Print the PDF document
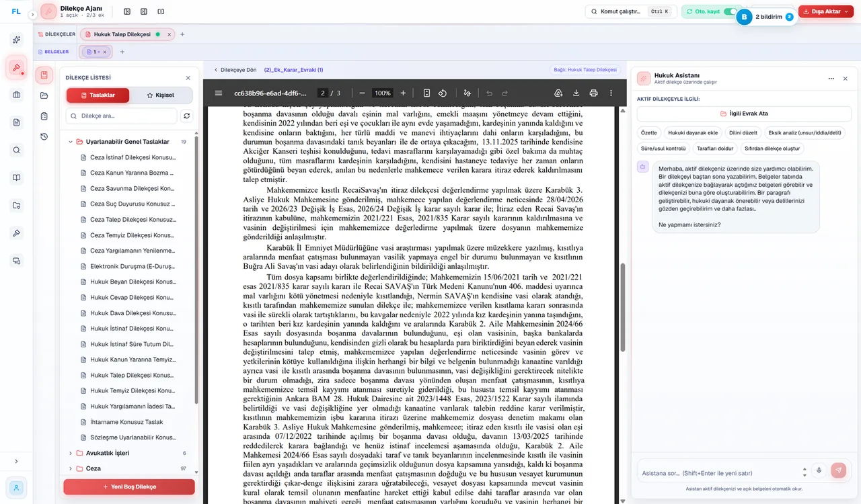861x504 pixels. (593, 93)
